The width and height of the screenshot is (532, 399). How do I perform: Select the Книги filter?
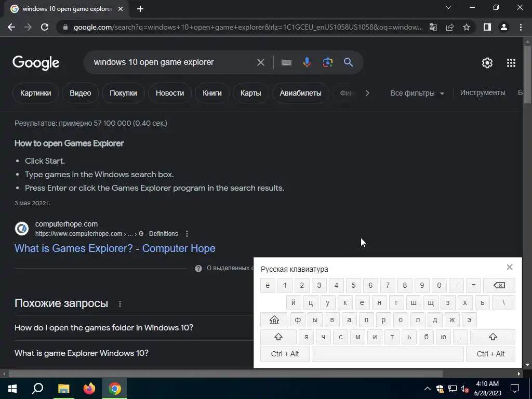coord(212,93)
